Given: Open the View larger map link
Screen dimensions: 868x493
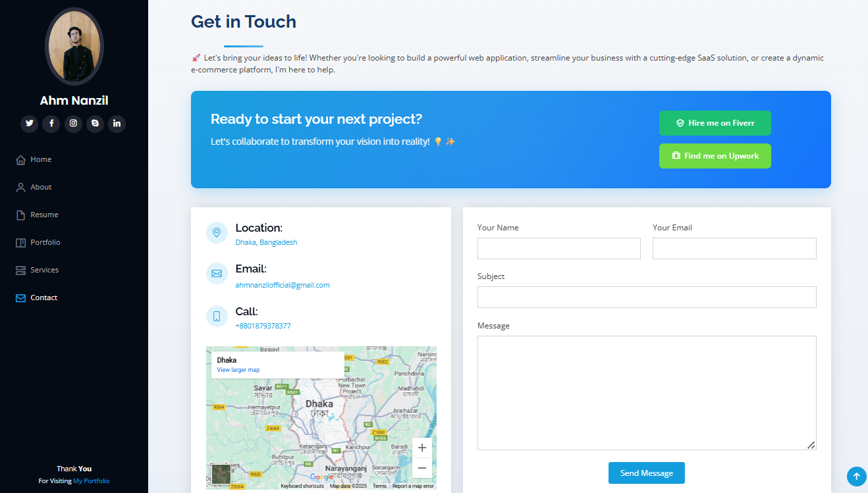Looking at the screenshot, I should click(238, 370).
